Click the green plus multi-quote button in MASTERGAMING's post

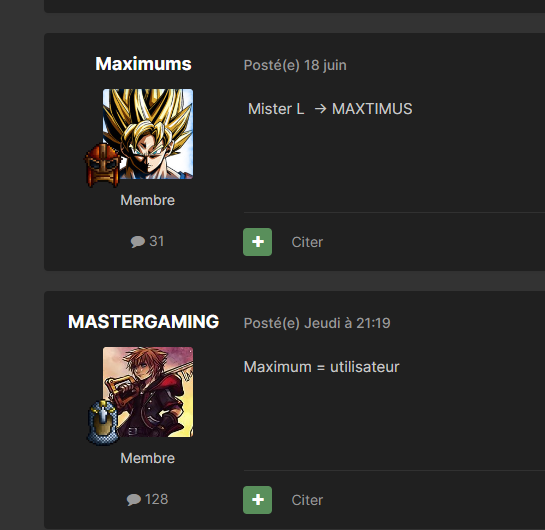[x=257, y=500]
